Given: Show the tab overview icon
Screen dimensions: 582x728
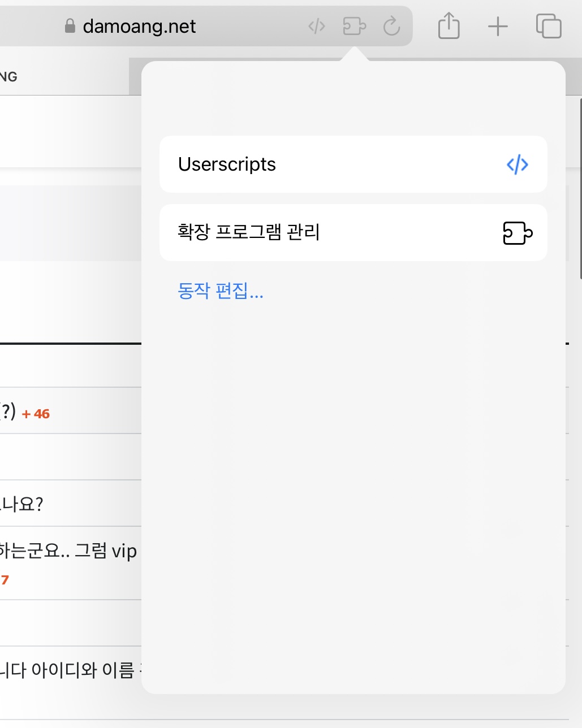Looking at the screenshot, I should point(549,26).
